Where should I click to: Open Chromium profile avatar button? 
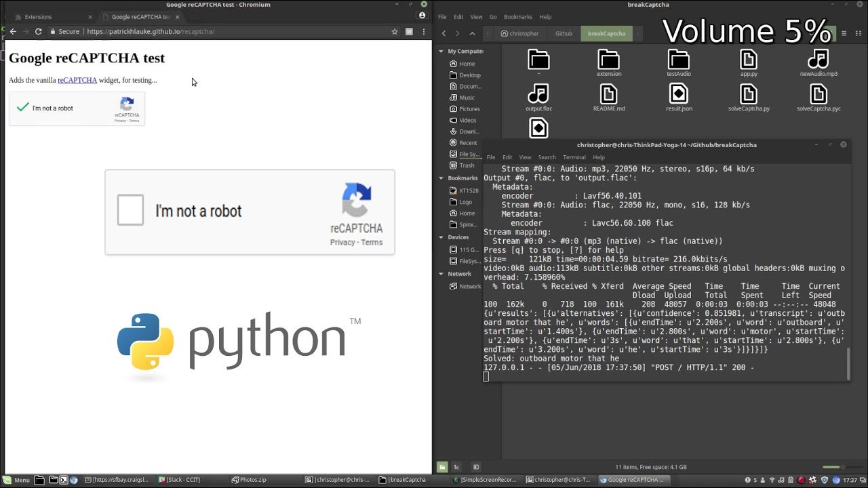pos(422,15)
